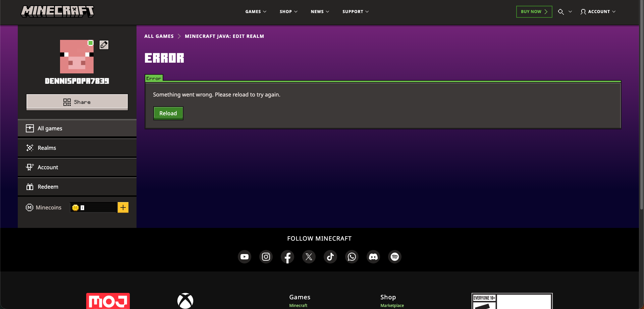Click the ESRB Everyone 10+ rating badge
This screenshot has height=309, width=644.
(512, 301)
